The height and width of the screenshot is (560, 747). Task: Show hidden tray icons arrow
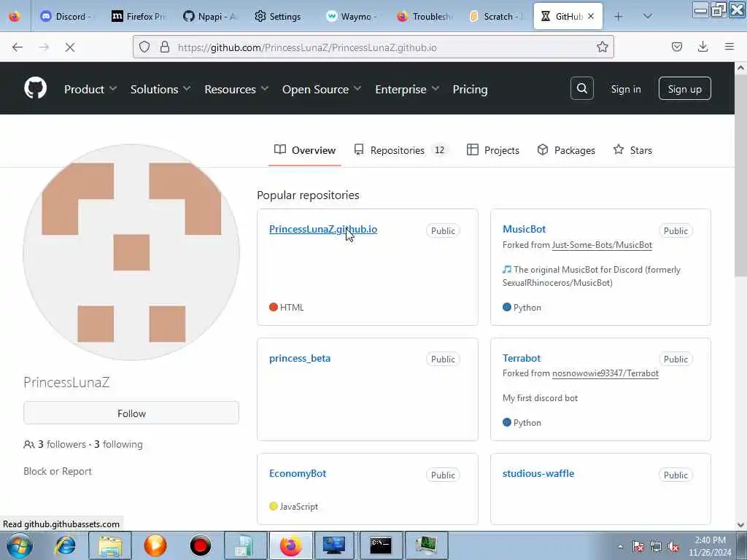point(620,547)
